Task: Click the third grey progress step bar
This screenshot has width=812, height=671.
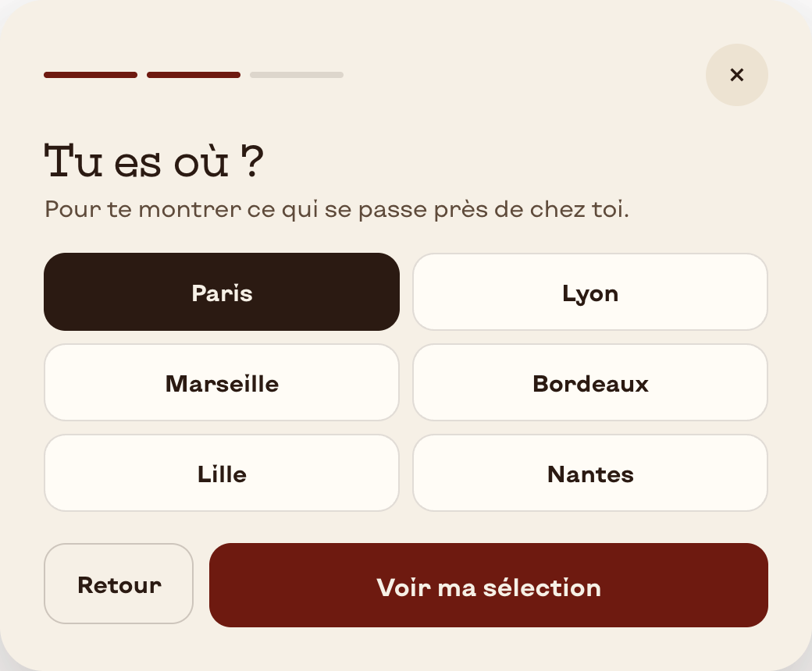Action: pyautogui.click(x=297, y=75)
